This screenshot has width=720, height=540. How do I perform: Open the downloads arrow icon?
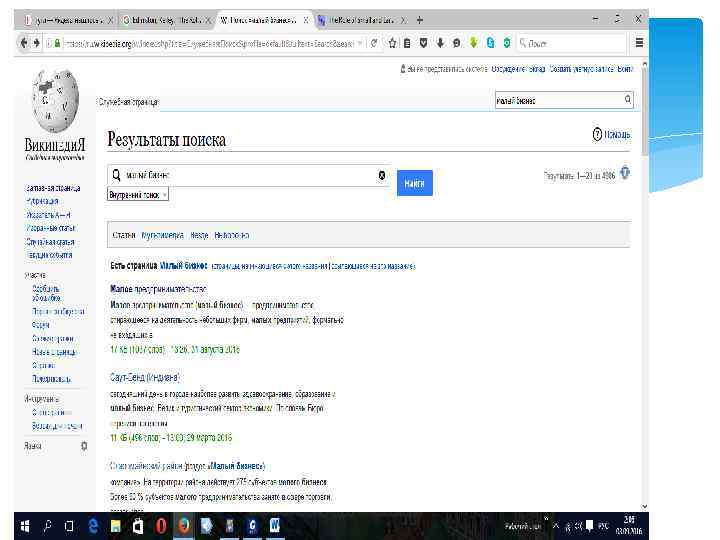[440, 43]
